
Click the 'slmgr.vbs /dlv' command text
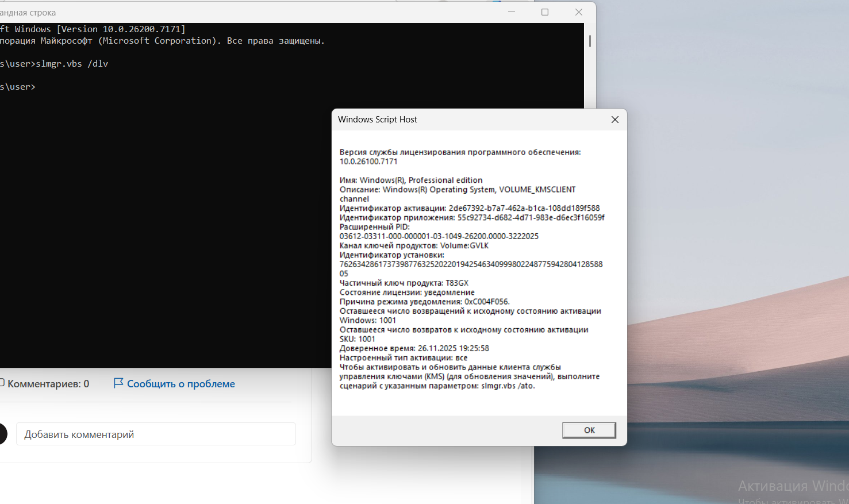(x=72, y=64)
